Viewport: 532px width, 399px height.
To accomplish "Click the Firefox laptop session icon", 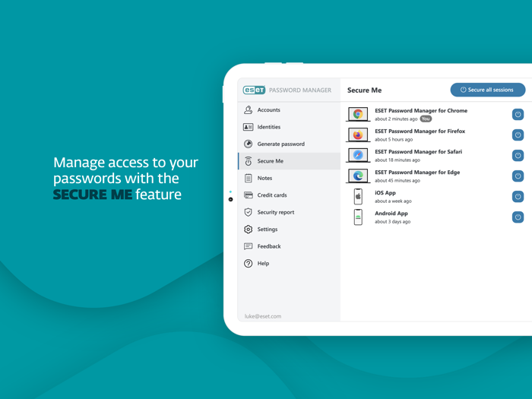I will click(358, 135).
